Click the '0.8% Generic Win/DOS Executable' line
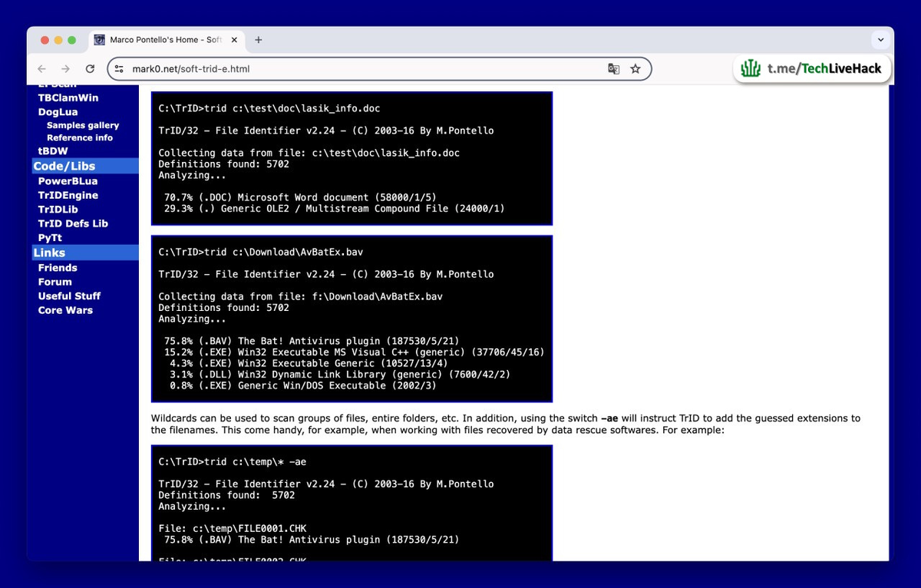The width and height of the screenshot is (921, 588). tap(302, 385)
